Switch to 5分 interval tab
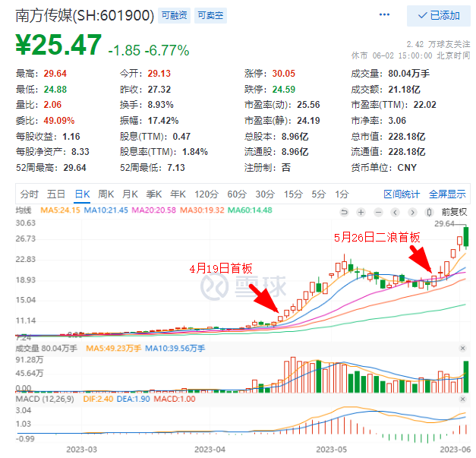Viewport: 476px width, 458px height. 318,194
